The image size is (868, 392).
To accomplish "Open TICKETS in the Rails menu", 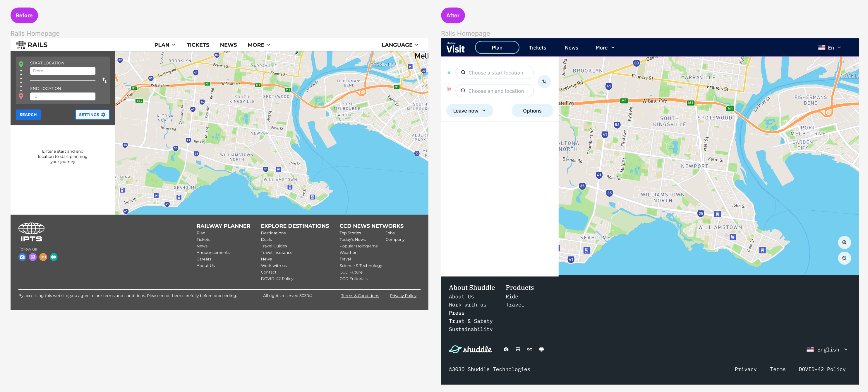I will pyautogui.click(x=198, y=45).
